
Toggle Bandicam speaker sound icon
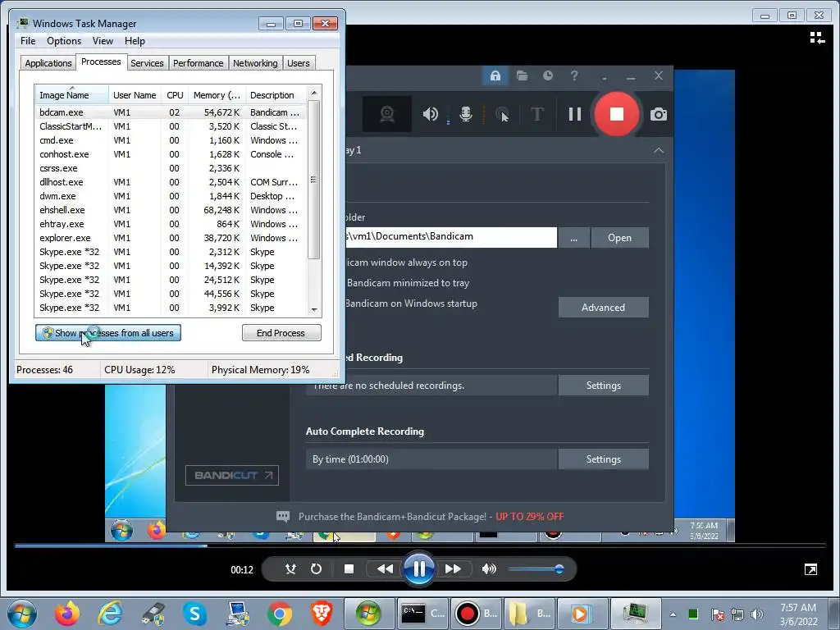click(430, 114)
